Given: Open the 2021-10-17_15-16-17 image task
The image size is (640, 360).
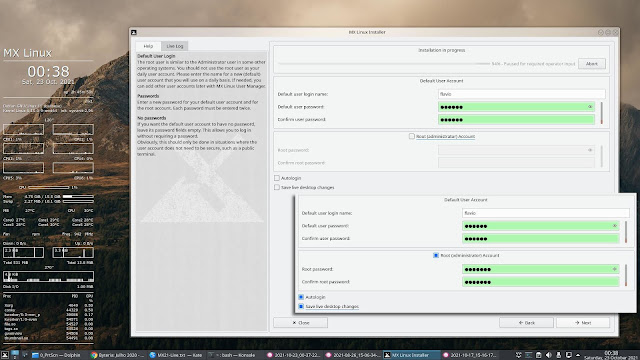Looking at the screenshot, I should point(470,355).
